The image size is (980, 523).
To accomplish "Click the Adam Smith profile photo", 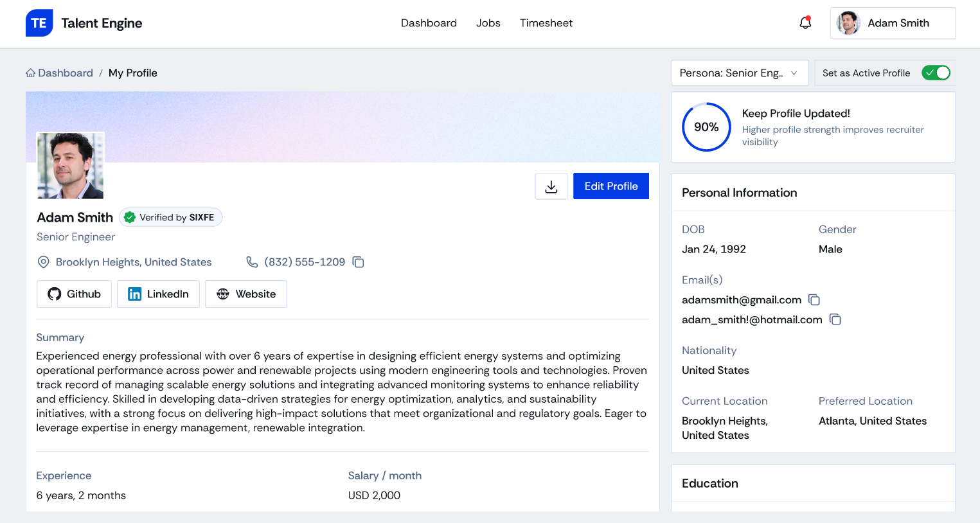I will pos(71,166).
